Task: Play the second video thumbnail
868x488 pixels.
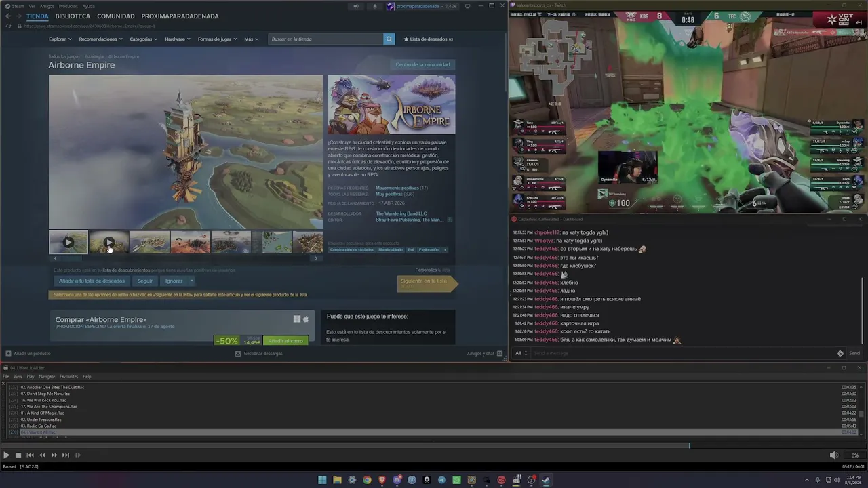Action: tap(109, 242)
